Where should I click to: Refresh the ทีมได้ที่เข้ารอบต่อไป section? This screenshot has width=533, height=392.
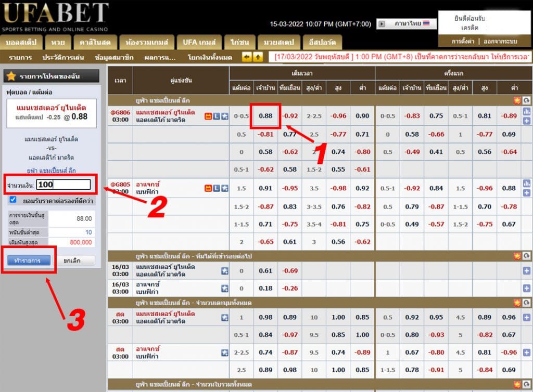tap(526, 256)
